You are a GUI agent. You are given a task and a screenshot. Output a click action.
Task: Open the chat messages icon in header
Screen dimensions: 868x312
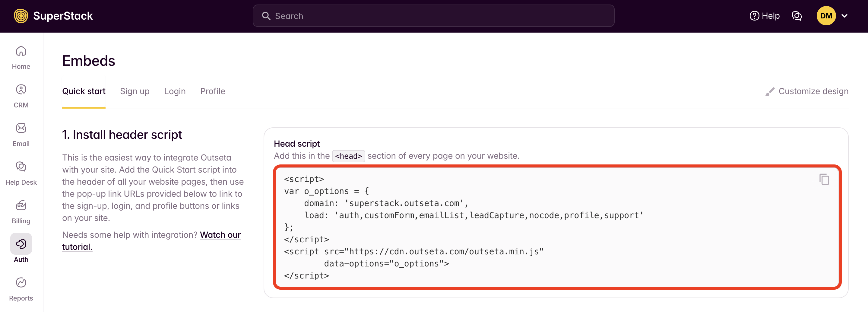point(797,16)
